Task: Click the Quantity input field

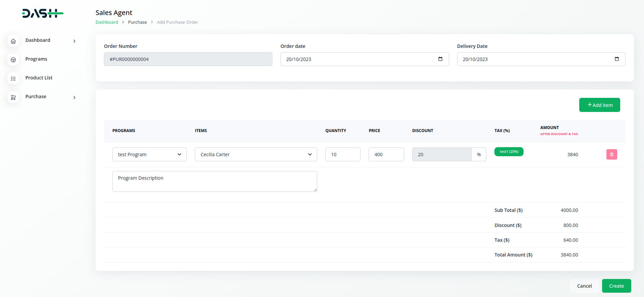Action: point(343,155)
